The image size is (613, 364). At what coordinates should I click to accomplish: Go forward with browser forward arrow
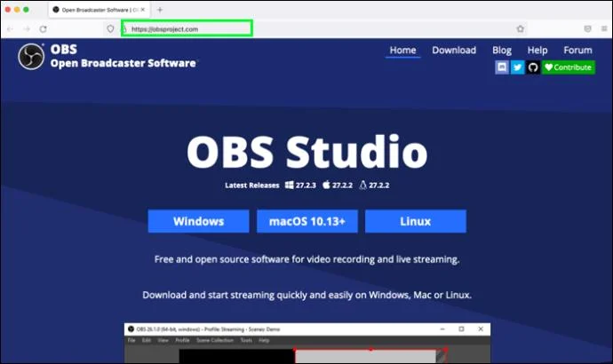[x=27, y=29]
